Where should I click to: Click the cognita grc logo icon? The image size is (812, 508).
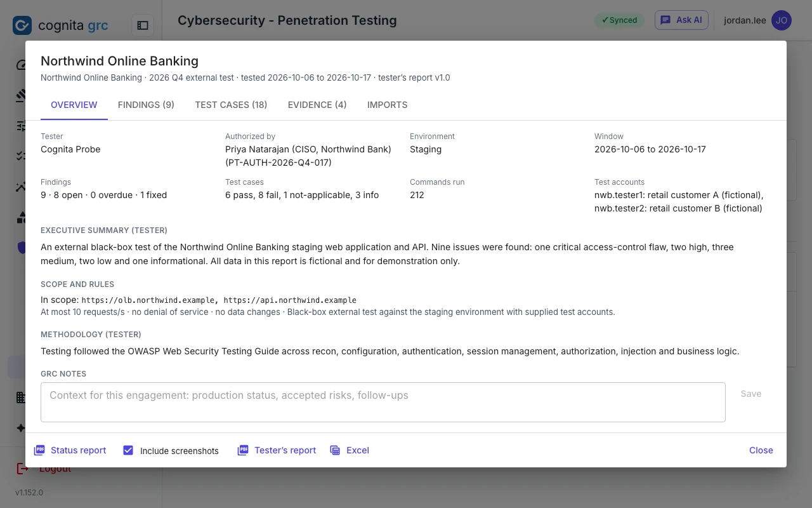pos(22,25)
